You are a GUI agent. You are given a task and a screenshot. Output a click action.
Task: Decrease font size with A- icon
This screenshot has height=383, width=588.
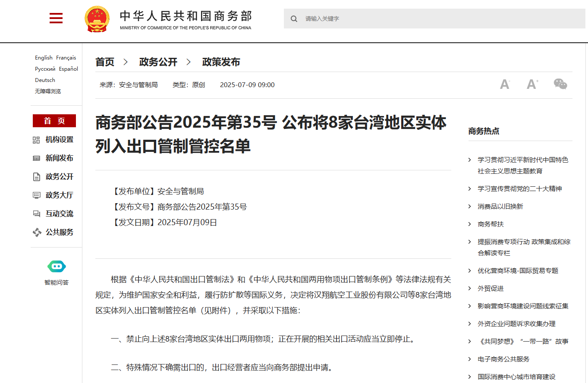(505, 85)
